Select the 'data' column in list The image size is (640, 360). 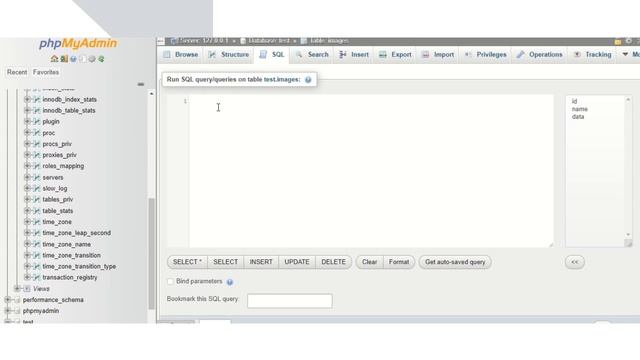tap(578, 117)
